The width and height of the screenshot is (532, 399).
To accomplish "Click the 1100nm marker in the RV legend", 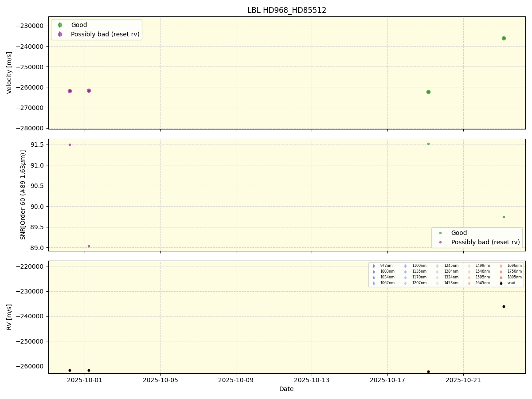I will coord(405,266).
